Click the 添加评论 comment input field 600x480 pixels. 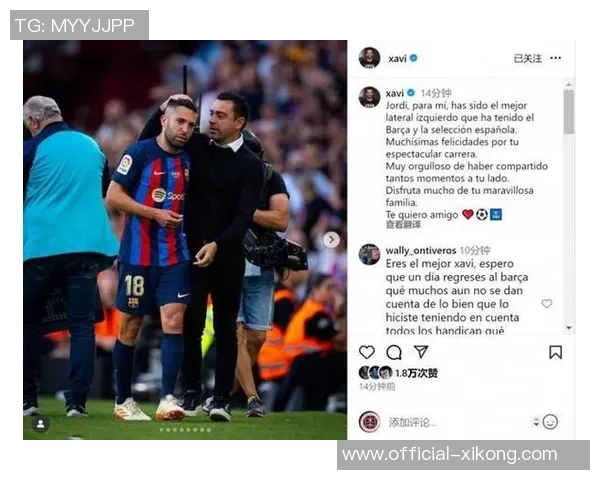click(x=457, y=422)
